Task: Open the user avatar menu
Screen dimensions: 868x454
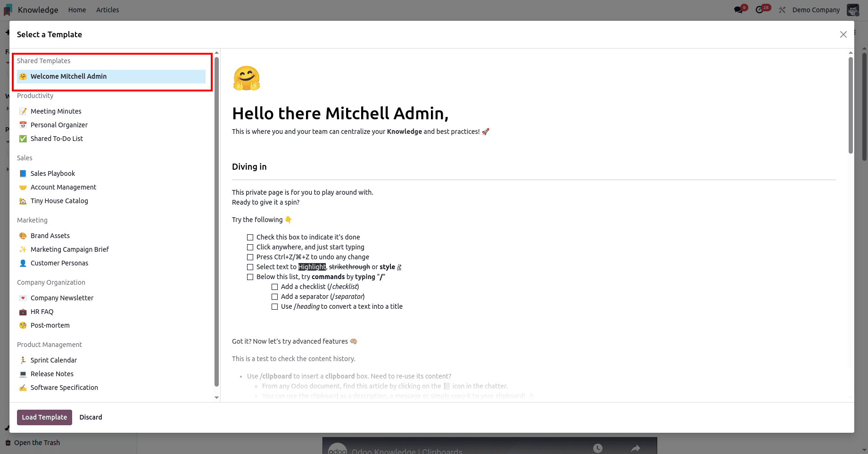Action: (853, 10)
